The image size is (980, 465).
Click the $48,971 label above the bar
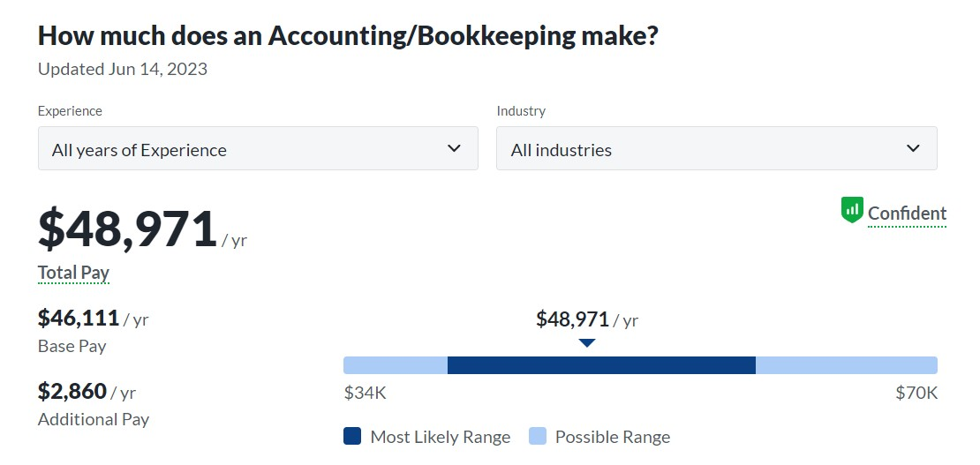587,319
